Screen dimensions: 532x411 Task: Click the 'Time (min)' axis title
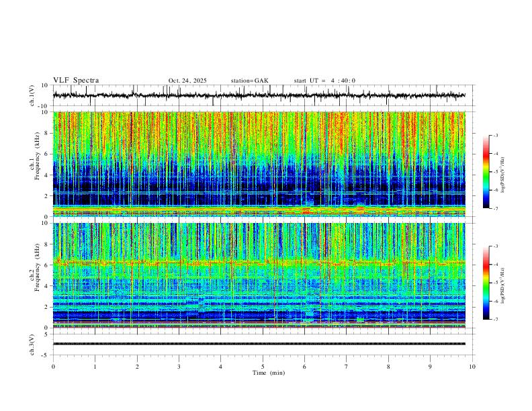coord(269,373)
